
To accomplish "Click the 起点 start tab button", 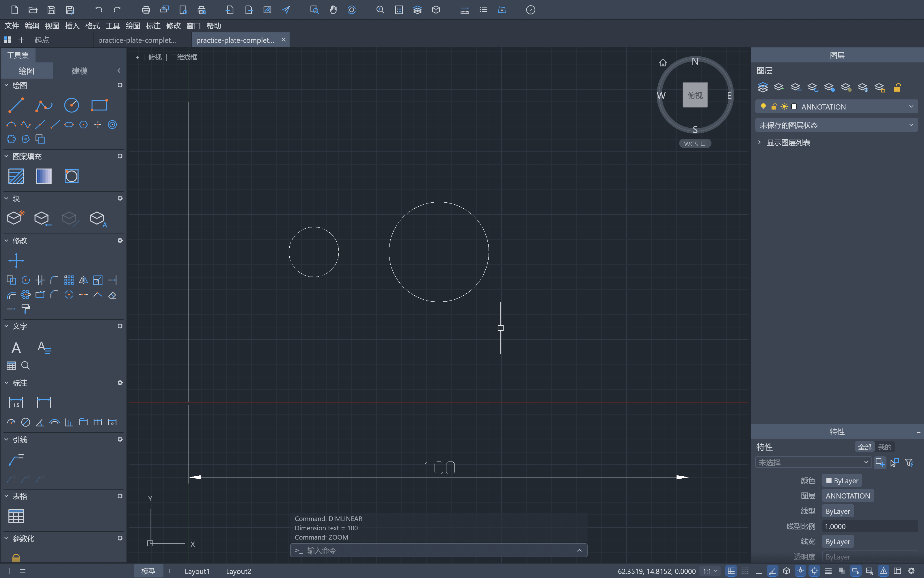I will (x=42, y=40).
